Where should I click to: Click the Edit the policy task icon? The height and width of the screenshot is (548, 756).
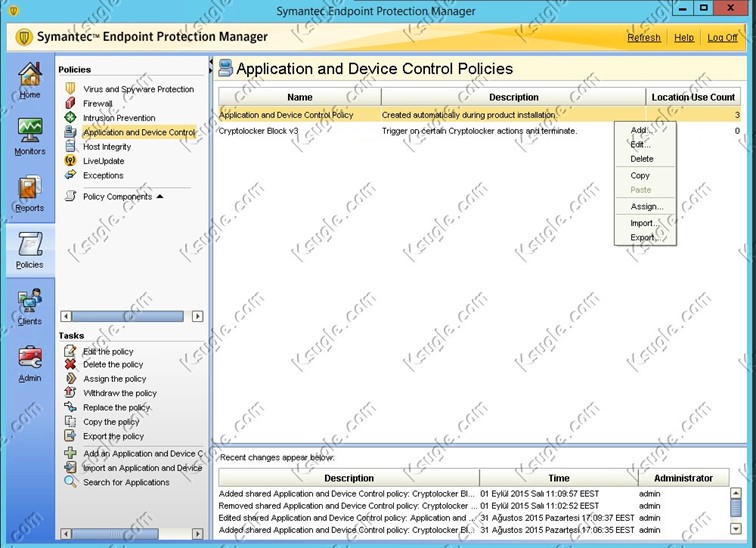tap(70, 350)
